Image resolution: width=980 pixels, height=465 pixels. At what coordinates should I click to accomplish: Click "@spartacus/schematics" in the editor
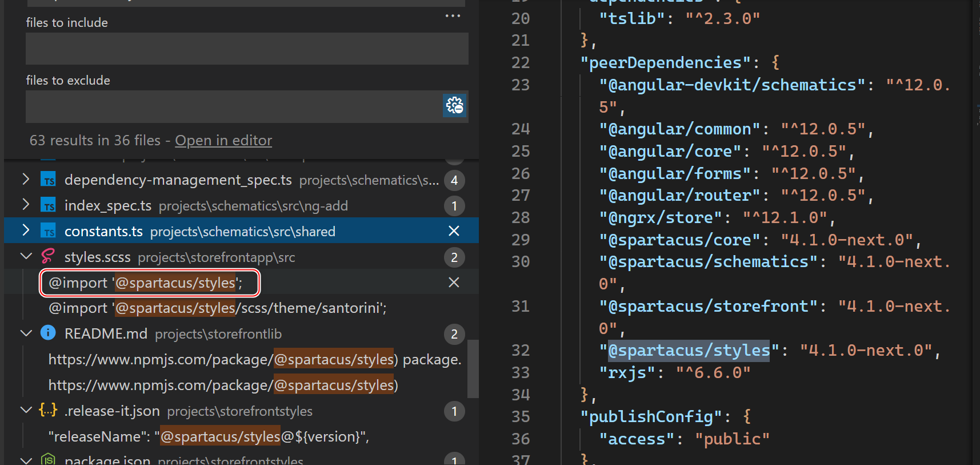tap(709, 262)
